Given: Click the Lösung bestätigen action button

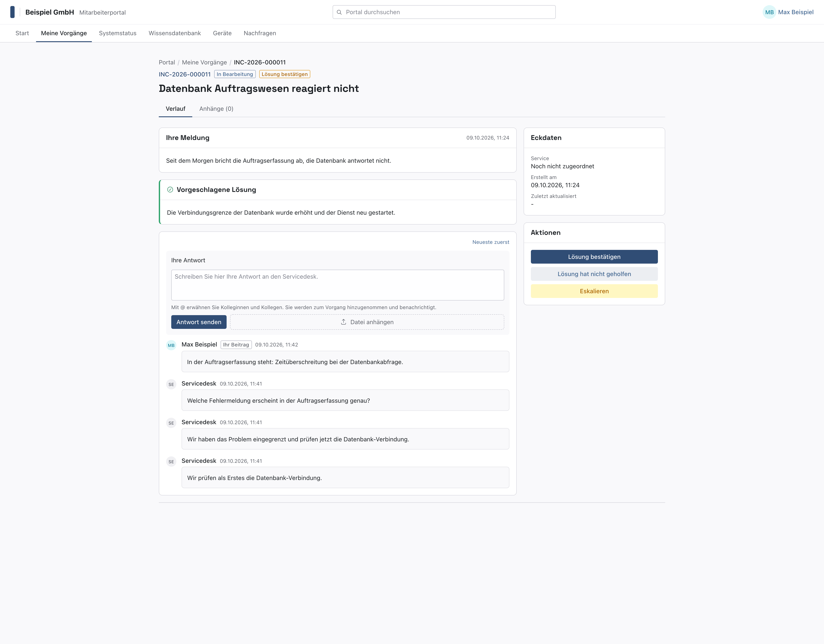Looking at the screenshot, I should [594, 257].
